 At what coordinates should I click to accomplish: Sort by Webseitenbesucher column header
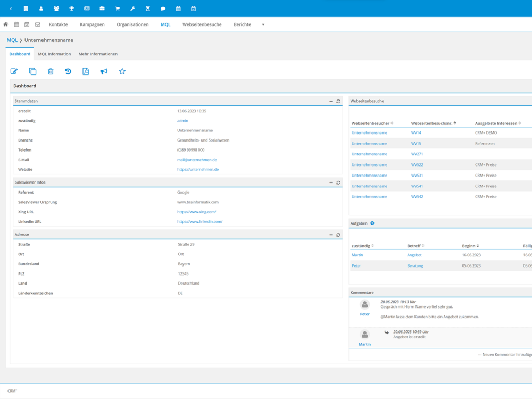(x=370, y=123)
